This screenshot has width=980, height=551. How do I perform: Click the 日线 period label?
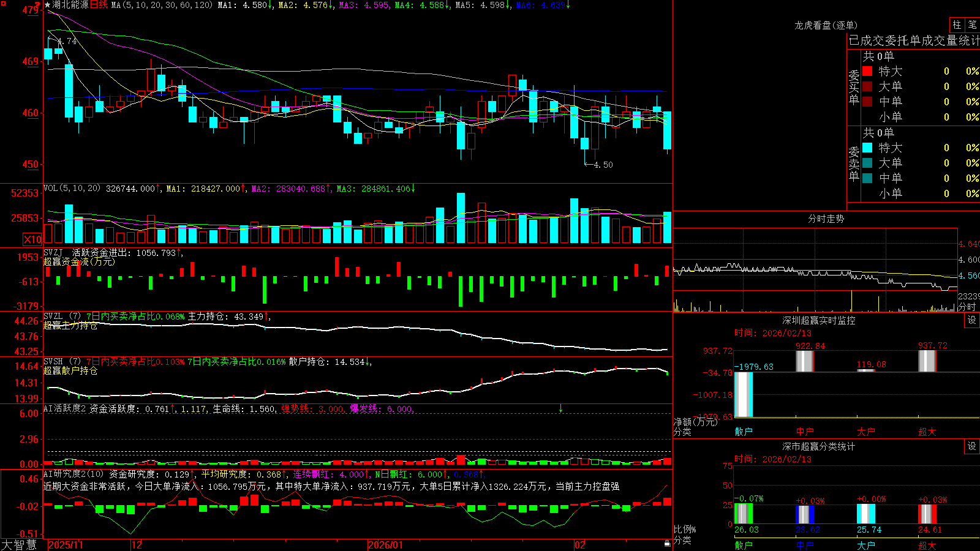coord(99,5)
